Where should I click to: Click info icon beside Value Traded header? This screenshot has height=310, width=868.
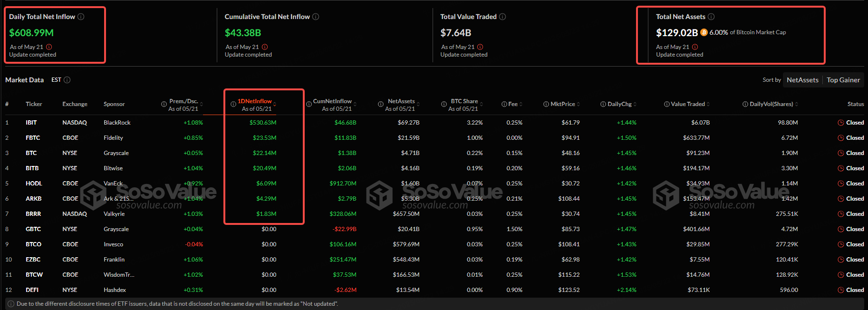click(x=667, y=104)
